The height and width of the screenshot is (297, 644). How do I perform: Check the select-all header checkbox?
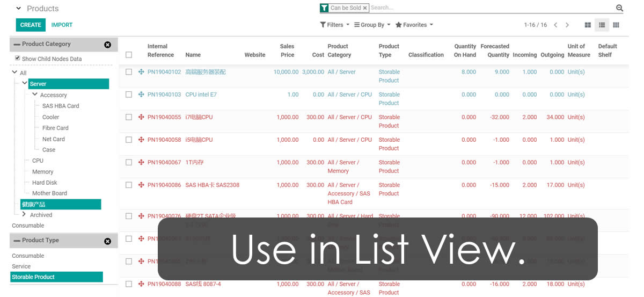129,55
